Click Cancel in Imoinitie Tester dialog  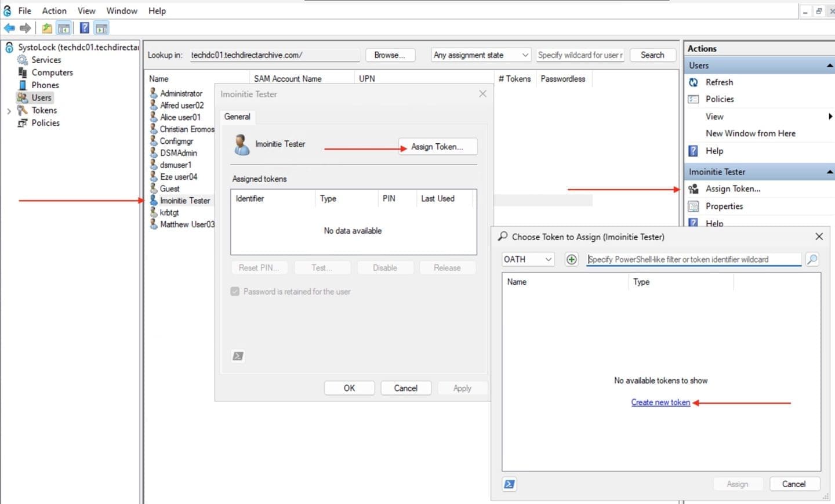[405, 388]
